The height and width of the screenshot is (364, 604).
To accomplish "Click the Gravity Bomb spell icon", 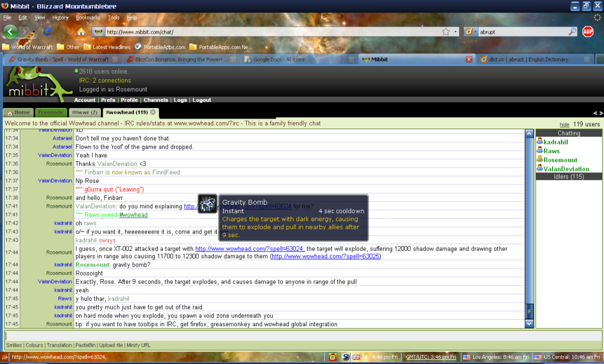I will click(x=207, y=204).
